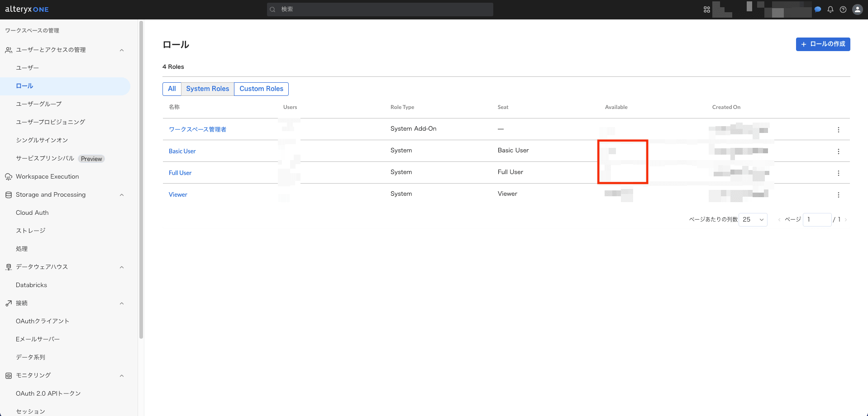Open the chat bubble icon in header
Viewport: 868px width, 416px height.
pyautogui.click(x=818, y=9)
